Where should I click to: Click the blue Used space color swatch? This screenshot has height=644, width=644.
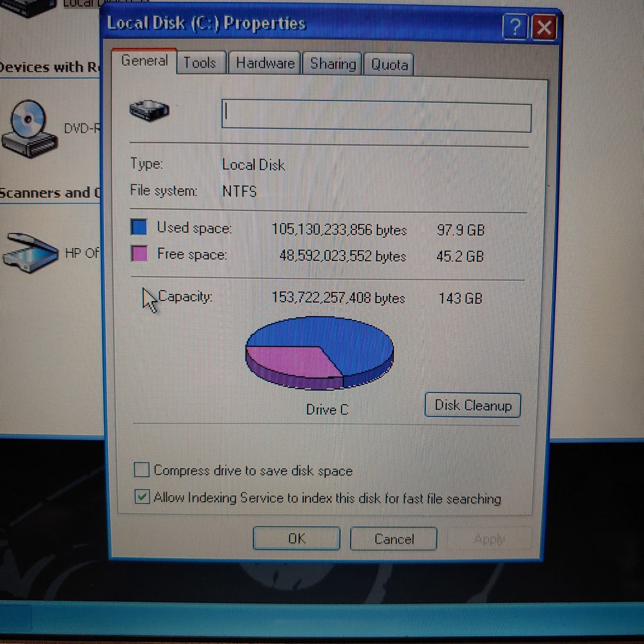(139, 227)
